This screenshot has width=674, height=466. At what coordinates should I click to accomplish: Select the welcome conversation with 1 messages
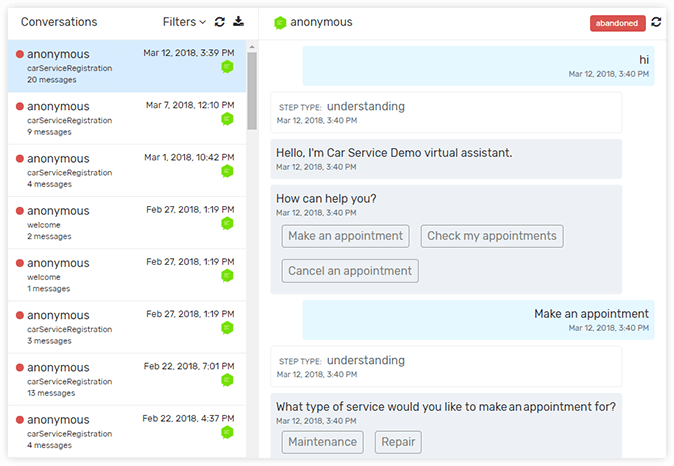click(x=127, y=275)
